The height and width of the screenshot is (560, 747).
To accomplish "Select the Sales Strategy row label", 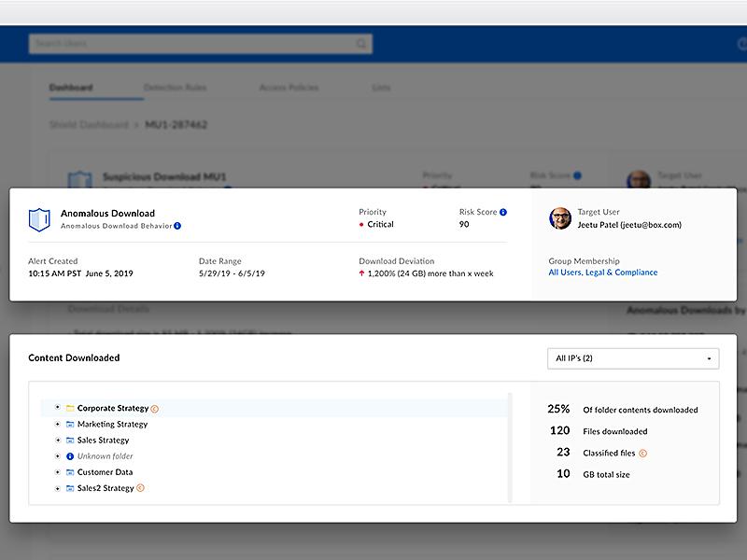I will [103, 441].
